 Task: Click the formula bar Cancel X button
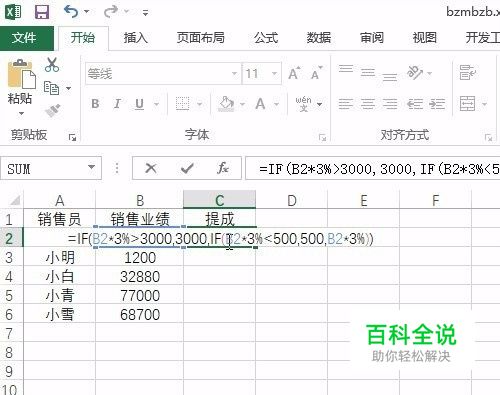(x=151, y=168)
